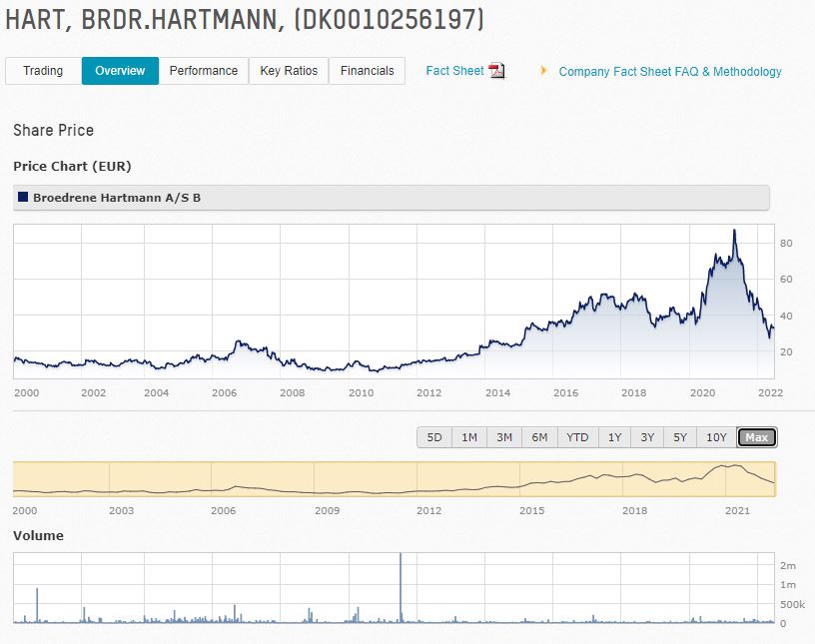This screenshot has width=815, height=644.
Task: Click the orange arrow before Company Fact Sheet FAQ
Action: [x=544, y=71]
